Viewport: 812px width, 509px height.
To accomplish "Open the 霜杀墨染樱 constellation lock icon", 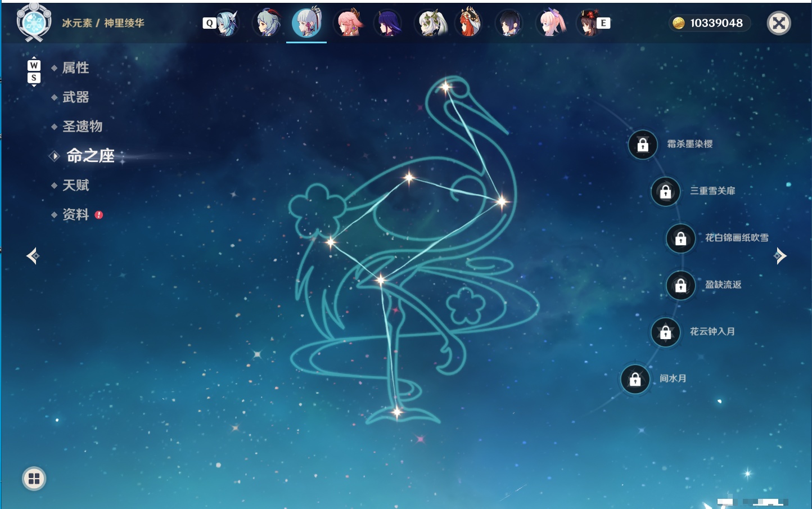I will pos(643,145).
